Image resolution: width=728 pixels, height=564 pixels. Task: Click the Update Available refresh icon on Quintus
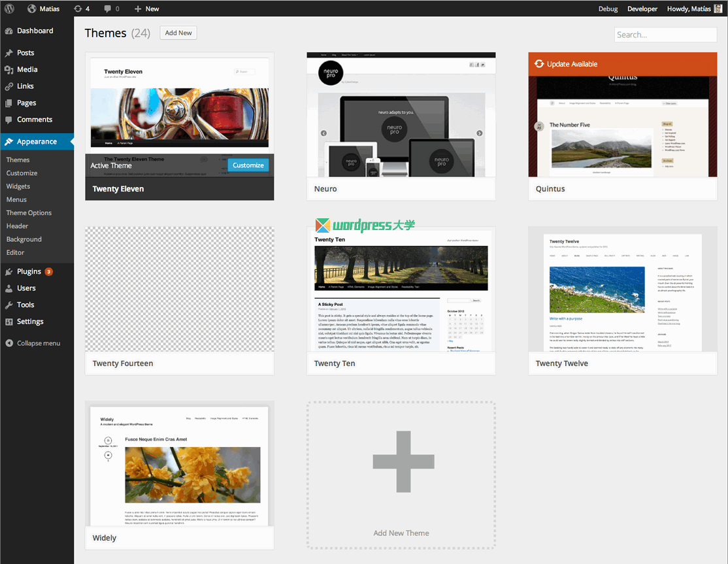539,63
